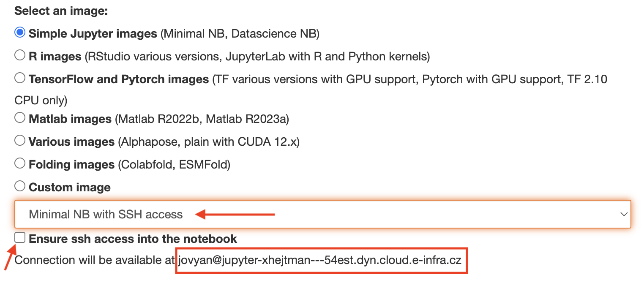Click the chevron arrow of the image dropdown

pyautogui.click(x=624, y=214)
